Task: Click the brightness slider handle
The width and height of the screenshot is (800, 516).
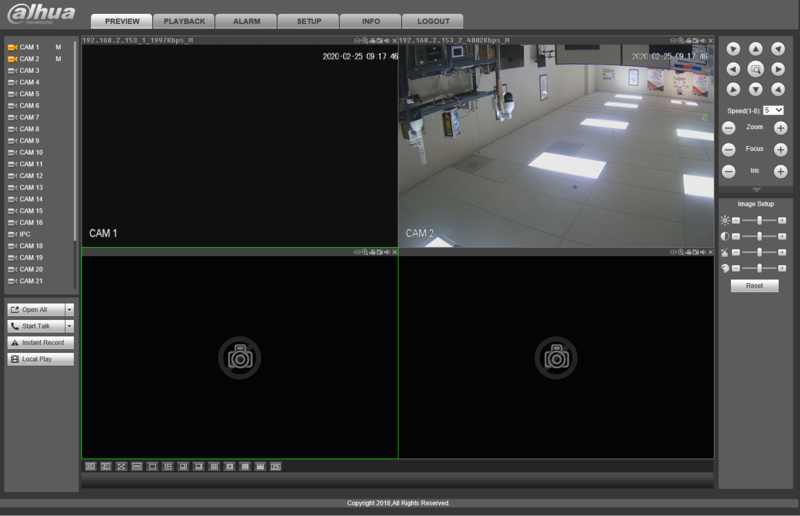Action: tap(760, 220)
